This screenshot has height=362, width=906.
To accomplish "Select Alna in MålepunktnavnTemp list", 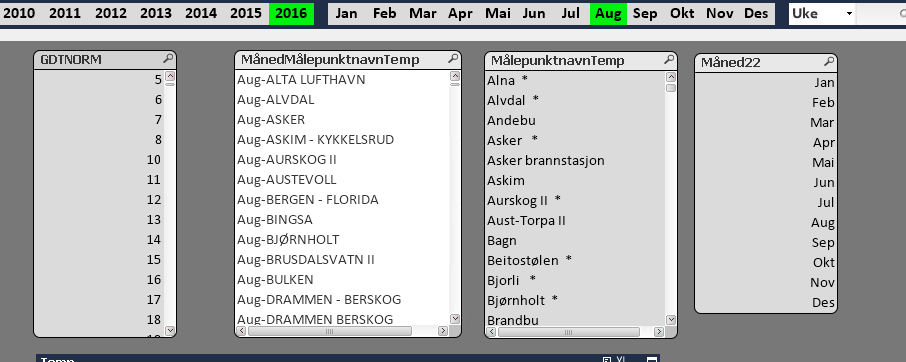I will pyautogui.click(x=575, y=80).
